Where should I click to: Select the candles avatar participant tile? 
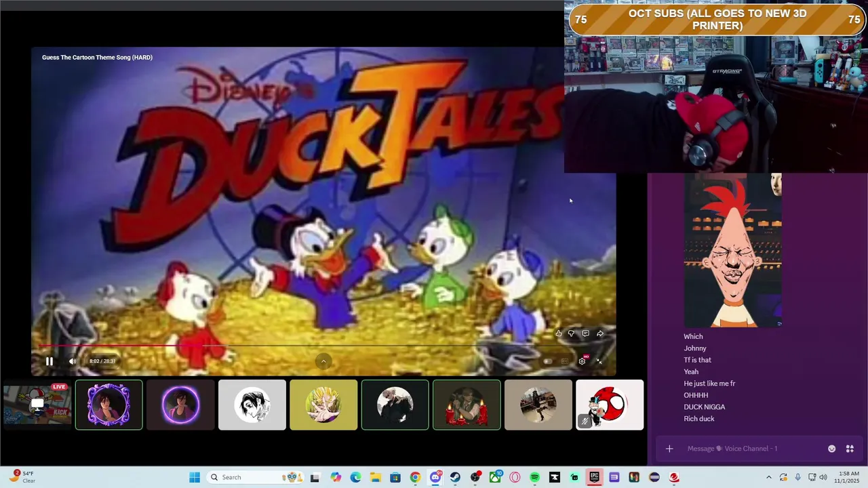pos(467,405)
